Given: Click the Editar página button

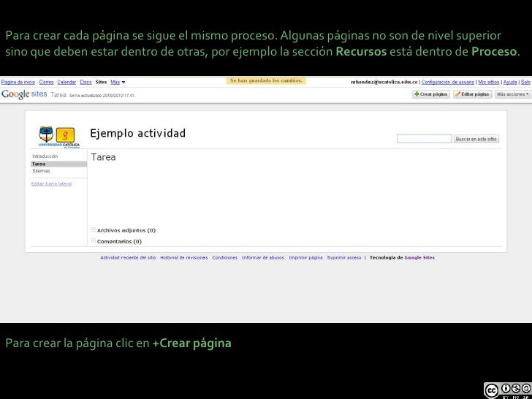Looking at the screenshot, I should tap(472, 94).
